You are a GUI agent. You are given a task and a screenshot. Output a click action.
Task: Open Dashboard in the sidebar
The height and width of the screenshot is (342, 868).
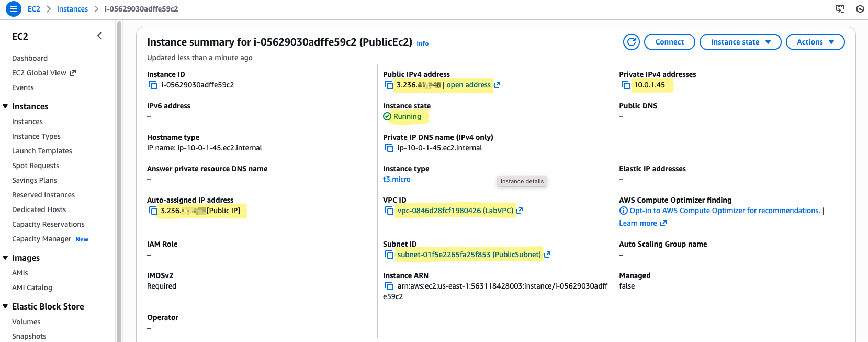pos(30,58)
